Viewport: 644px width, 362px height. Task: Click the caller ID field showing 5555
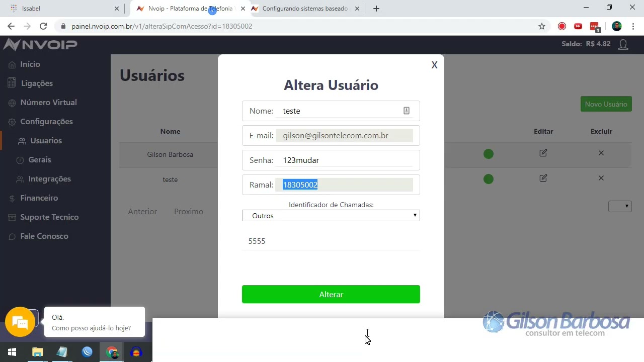(331, 241)
